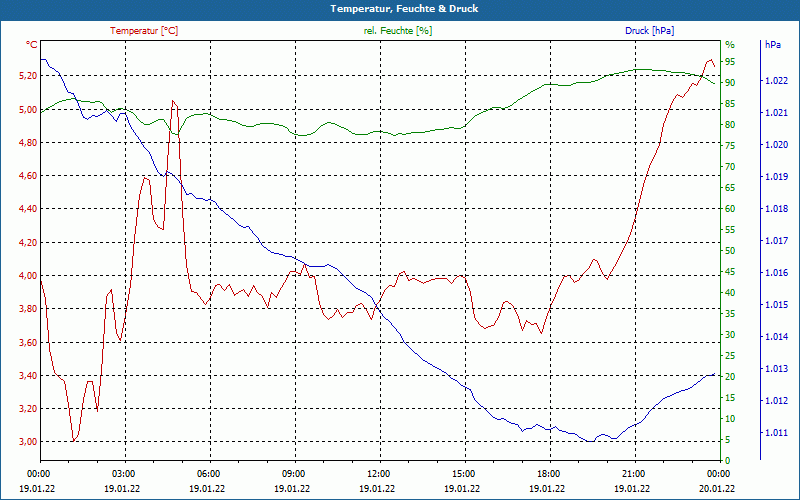Click the green '0' humidity axis tick

click(x=728, y=461)
